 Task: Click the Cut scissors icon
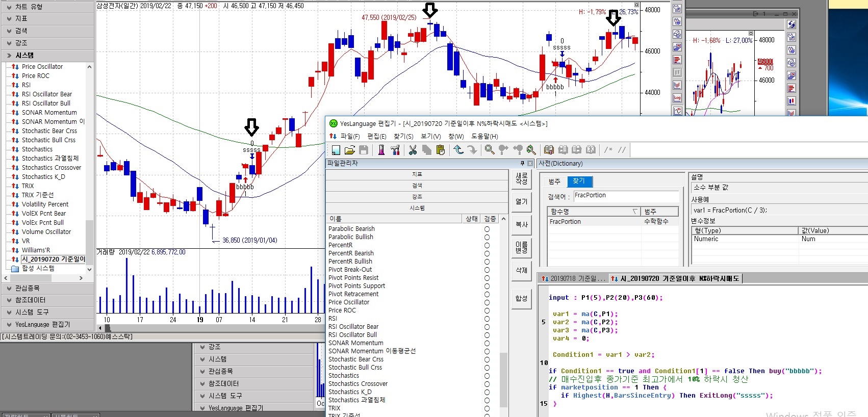(x=413, y=150)
